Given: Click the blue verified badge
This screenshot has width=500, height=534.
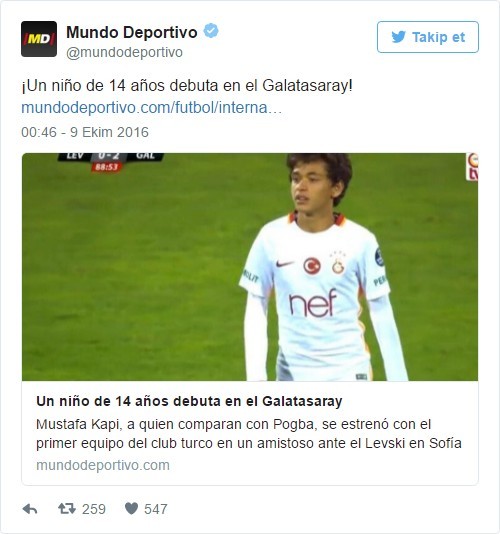Looking at the screenshot, I should click(211, 31).
